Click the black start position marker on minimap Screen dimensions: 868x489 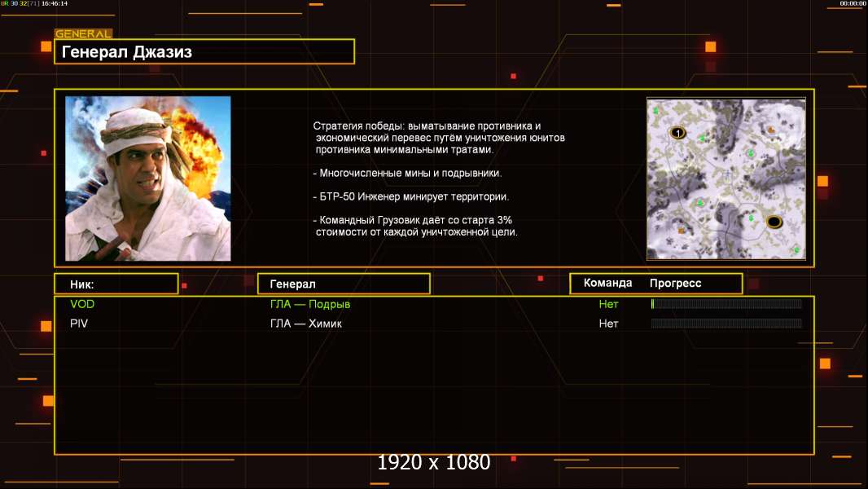(x=774, y=222)
